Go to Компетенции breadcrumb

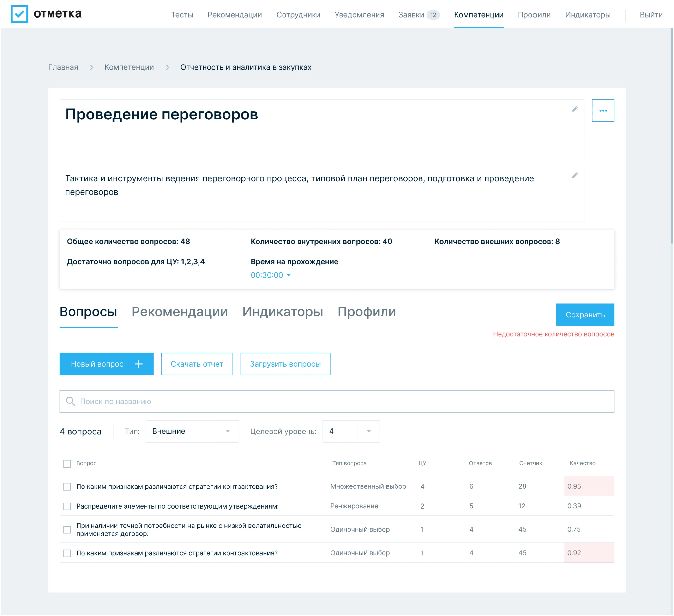(x=129, y=67)
